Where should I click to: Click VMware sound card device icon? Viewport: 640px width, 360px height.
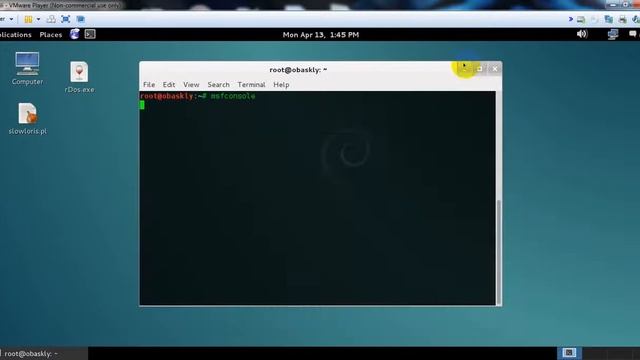636,19
